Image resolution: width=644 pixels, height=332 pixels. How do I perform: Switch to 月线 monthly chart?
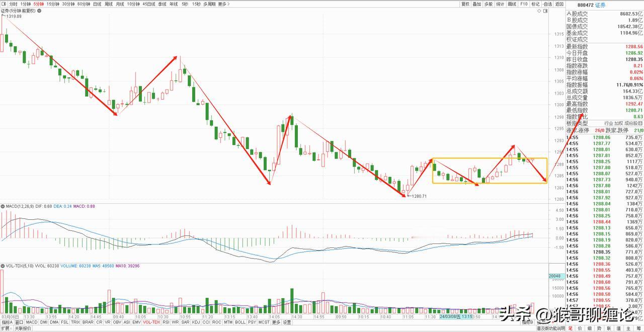click(120, 4)
